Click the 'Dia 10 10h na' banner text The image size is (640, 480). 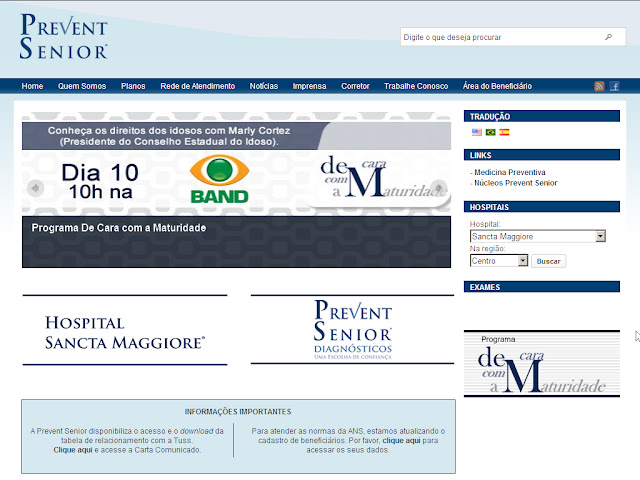coord(100,182)
